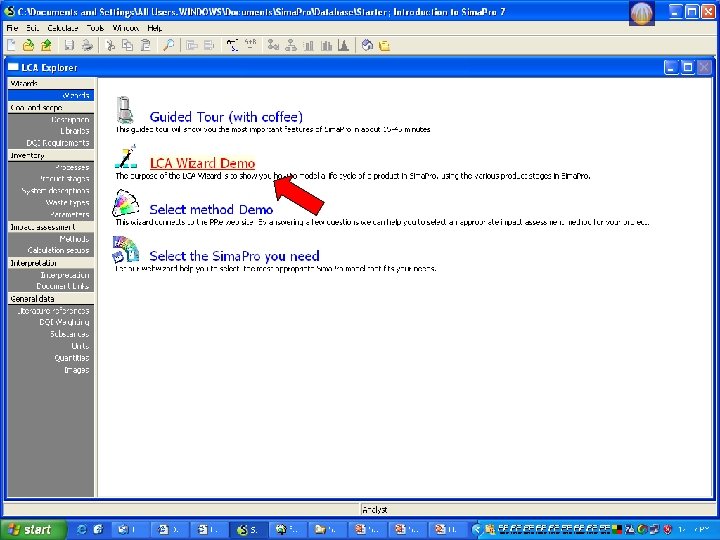This screenshot has height=540, width=720.
Task: Click the Close project folder-up-arrow icon
Action: point(46,45)
